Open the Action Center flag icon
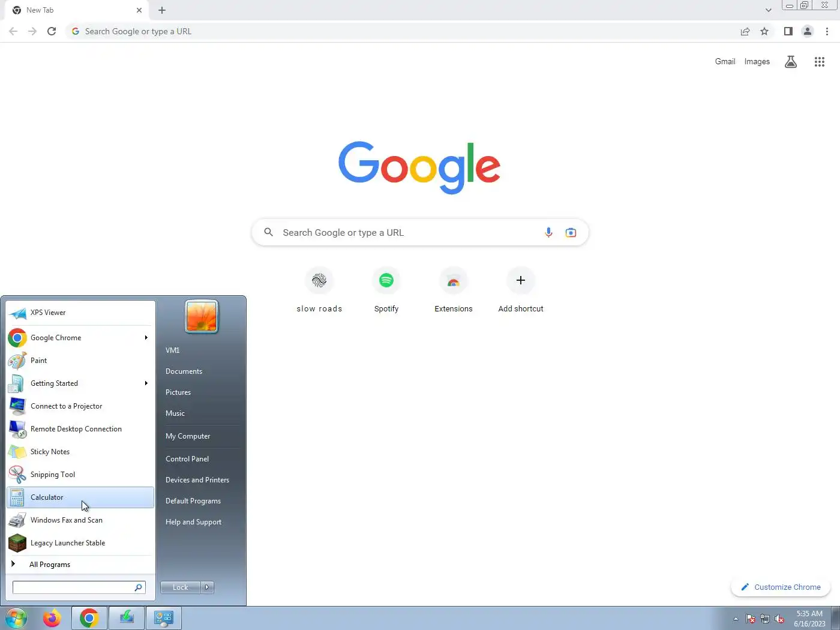Screen dimensions: 840x630 pos(751,619)
